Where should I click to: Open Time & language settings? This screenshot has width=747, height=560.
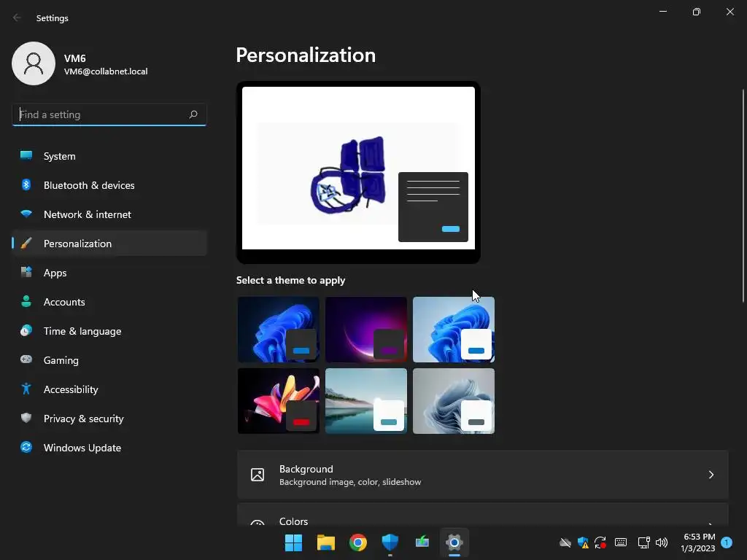(x=109, y=331)
